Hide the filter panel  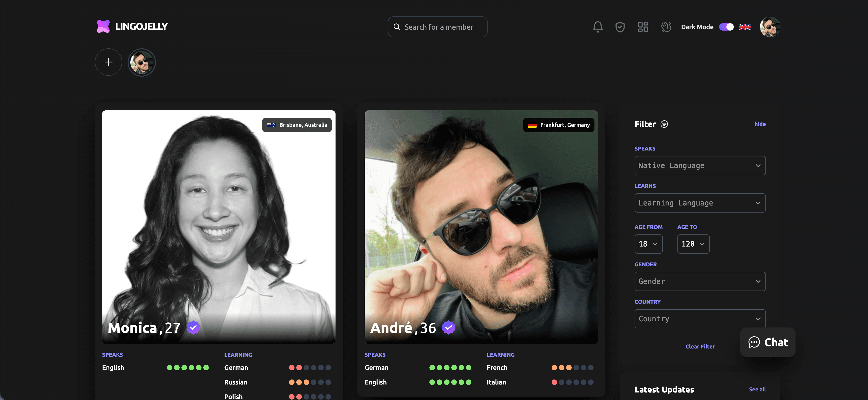[760, 124]
